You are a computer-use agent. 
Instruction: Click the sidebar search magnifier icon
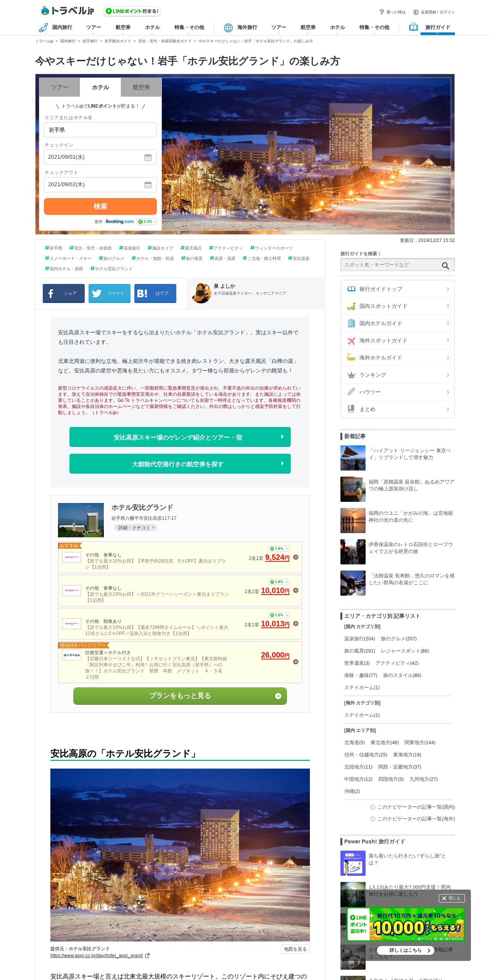click(x=445, y=266)
